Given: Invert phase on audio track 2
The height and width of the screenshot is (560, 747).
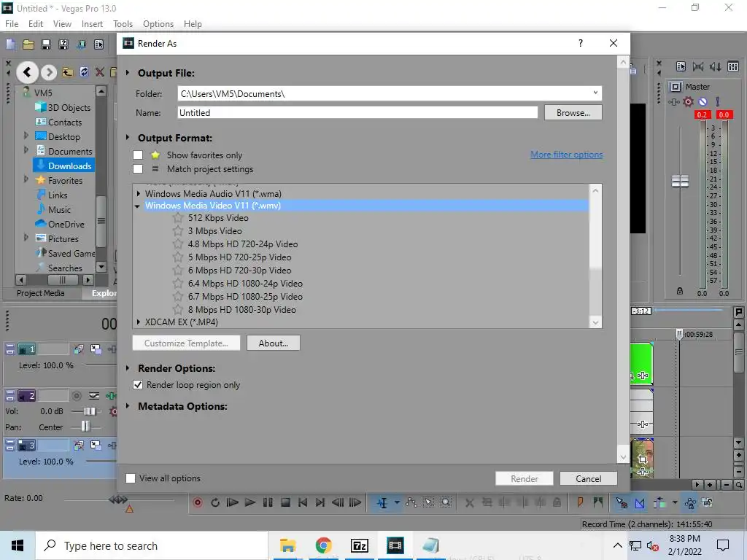Looking at the screenshot, I should tap(94, 396).
